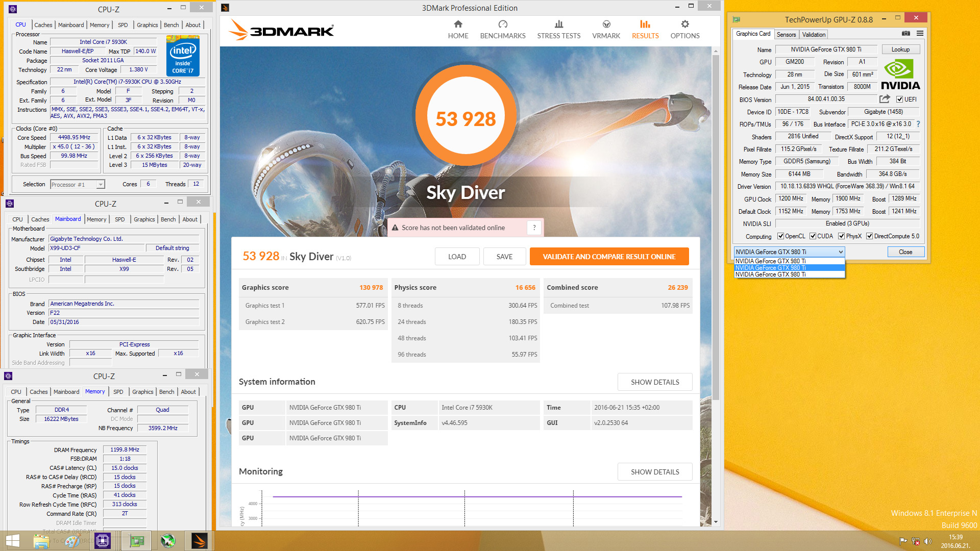Click the Graphics test 2 result row
980x551 pixels.
tap(313, 322)
